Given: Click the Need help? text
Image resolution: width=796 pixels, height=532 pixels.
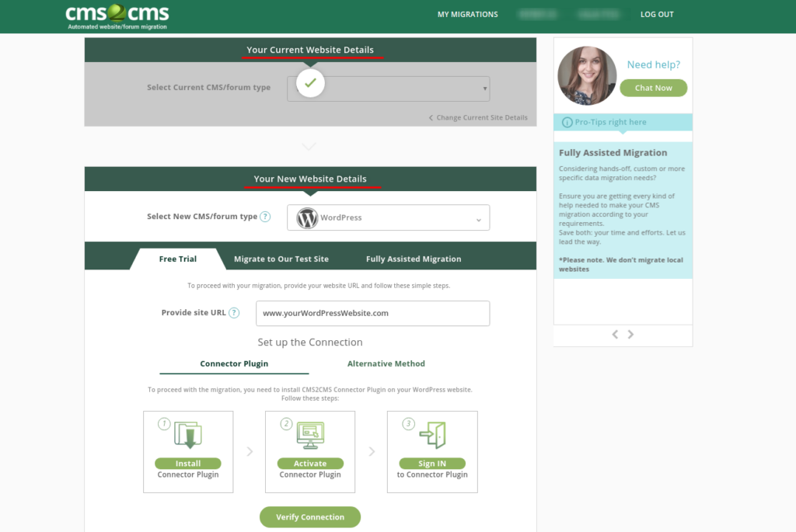Looking at the screenshot, I should coord(653,64).
